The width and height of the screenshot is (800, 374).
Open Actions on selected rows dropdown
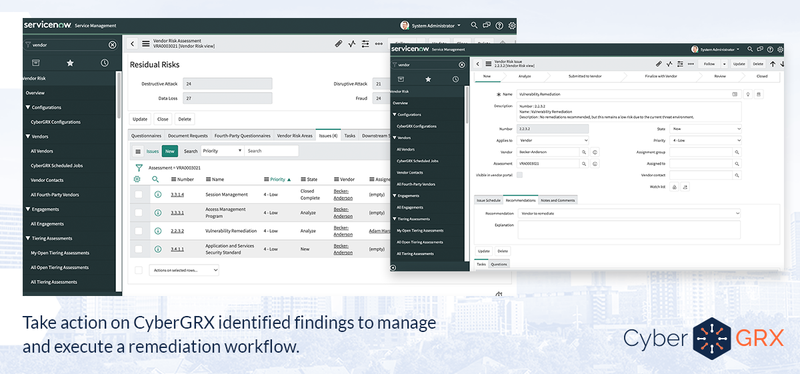coord(184,270)
